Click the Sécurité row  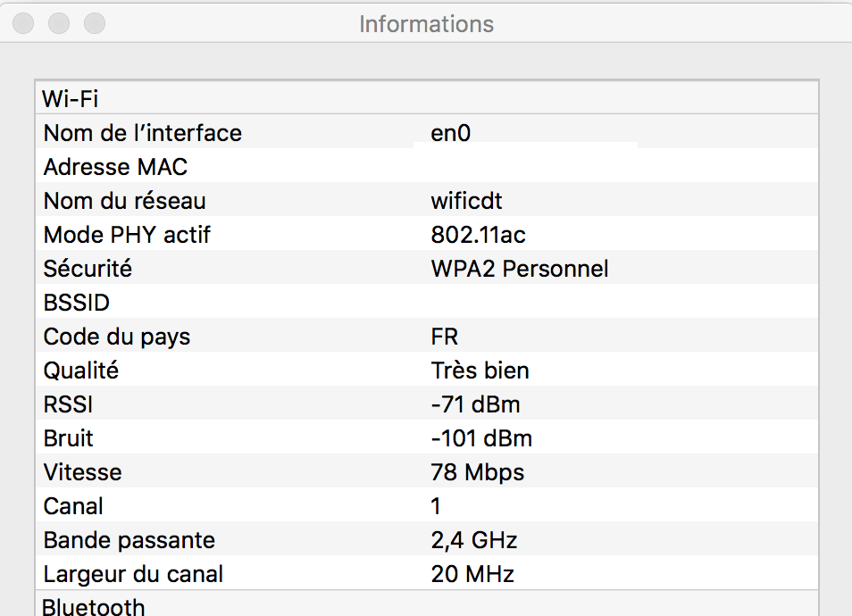pyautogui.click(x=427, y=269)
